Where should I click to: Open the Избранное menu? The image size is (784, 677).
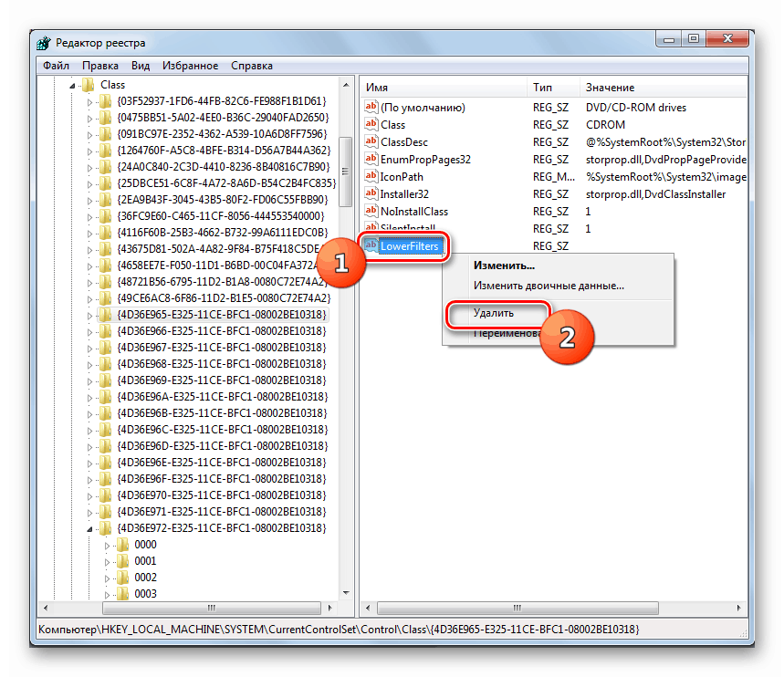(x=190, y=66)
